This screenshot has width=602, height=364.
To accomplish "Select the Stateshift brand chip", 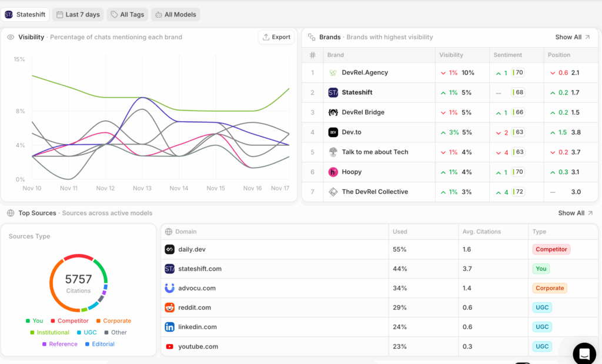I will coord(25,14).
